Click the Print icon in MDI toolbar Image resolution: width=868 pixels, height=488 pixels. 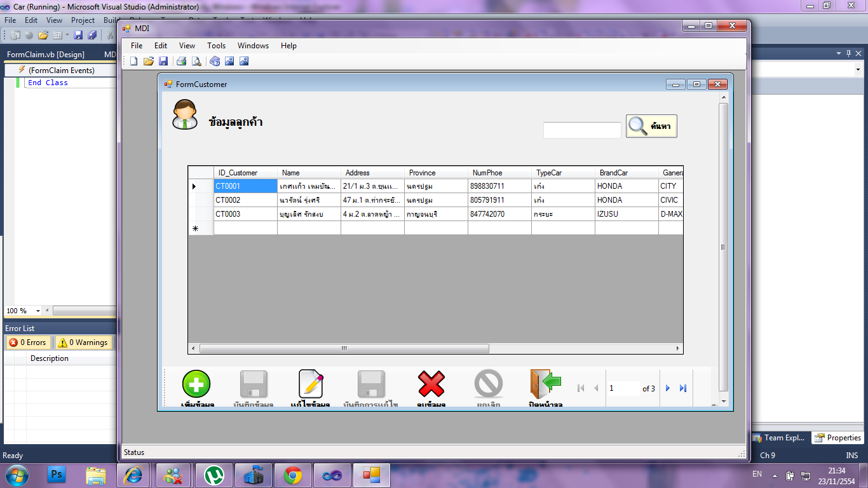pyautogui.click(x=181, y=61)
